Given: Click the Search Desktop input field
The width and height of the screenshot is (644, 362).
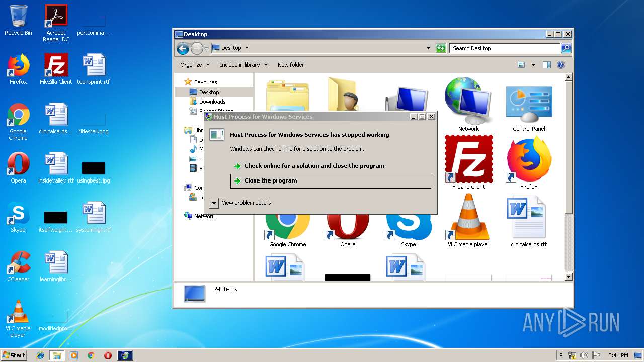Looking at the screenshot, I should click(505, 48).
